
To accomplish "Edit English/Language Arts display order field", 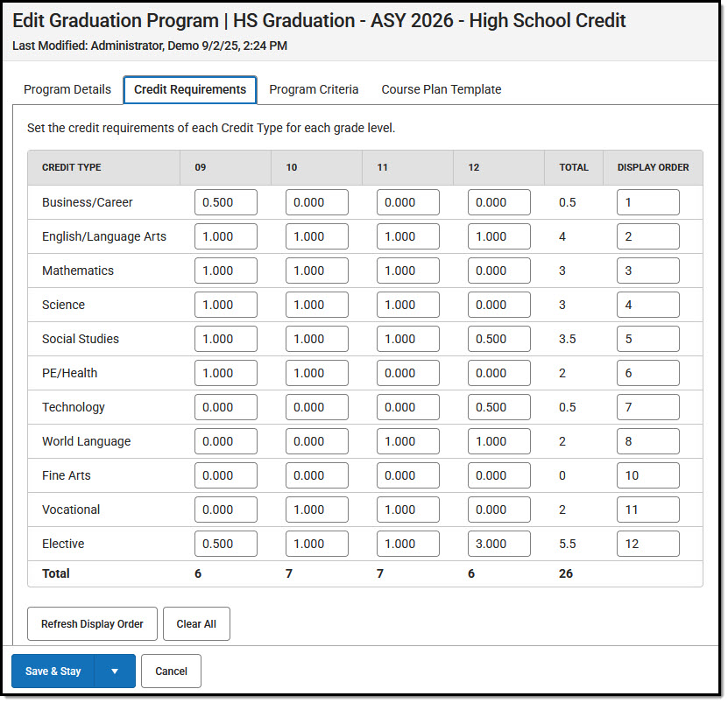I will click(x=647, y=236).
